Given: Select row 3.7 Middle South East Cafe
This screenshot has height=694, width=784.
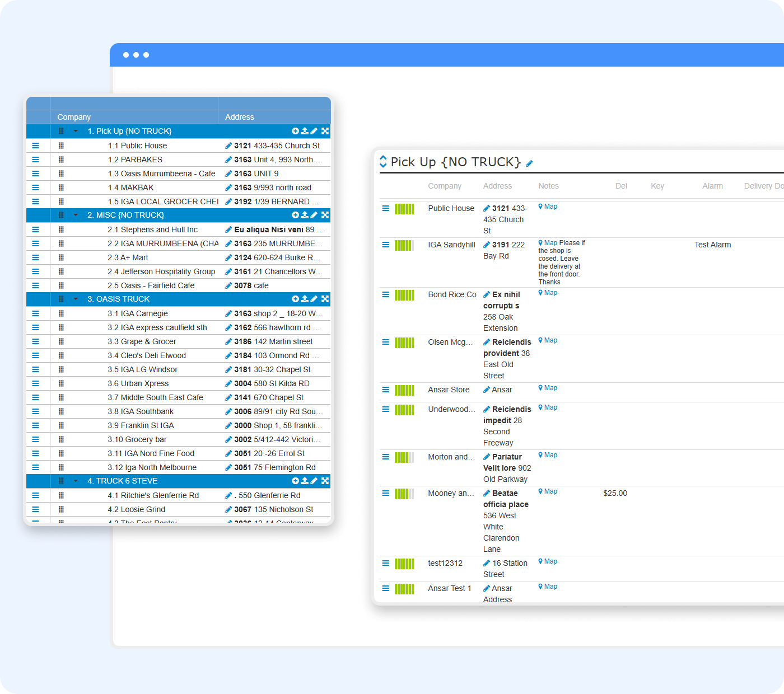Looking at the screenshot, I should coord(178,397).
